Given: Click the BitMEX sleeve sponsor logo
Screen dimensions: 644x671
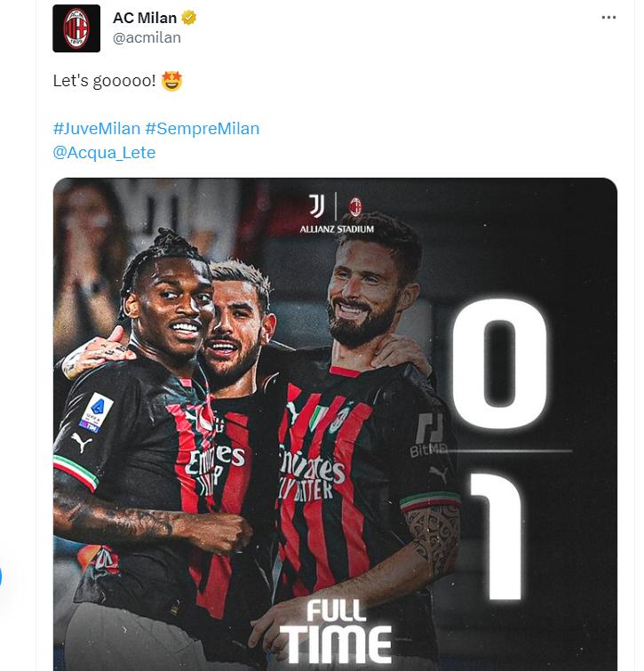Looking at the screenshot, I should [x=428, y=435].
